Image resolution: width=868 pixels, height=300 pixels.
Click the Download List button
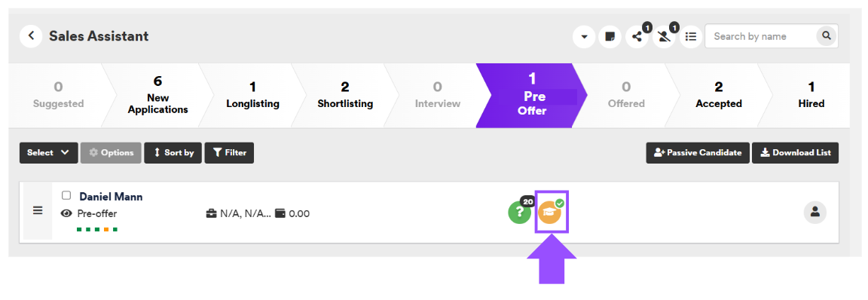pos(795,153)
